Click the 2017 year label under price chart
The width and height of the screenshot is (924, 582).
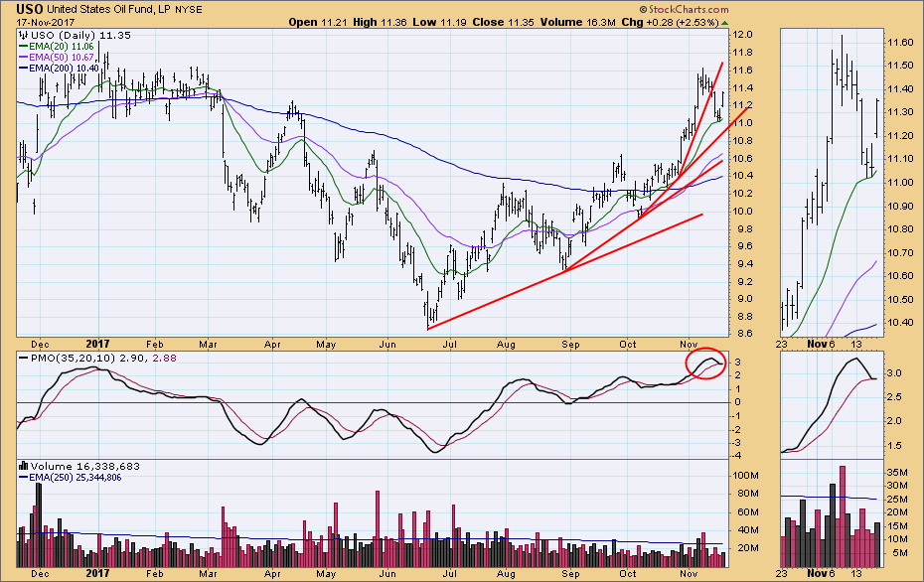coord(97,344)
